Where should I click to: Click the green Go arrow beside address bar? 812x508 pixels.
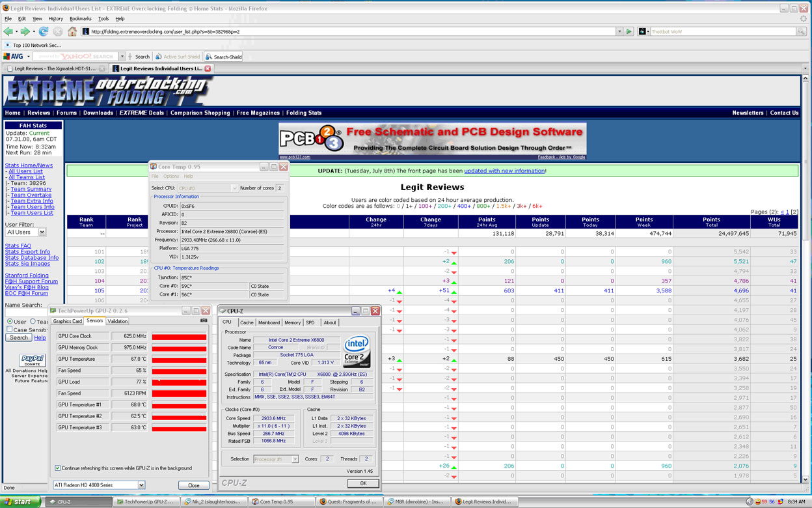tap(629, 31)
